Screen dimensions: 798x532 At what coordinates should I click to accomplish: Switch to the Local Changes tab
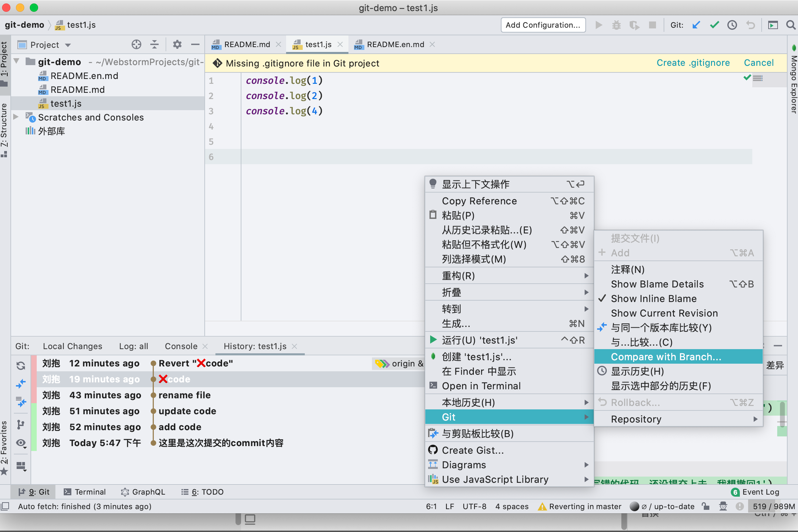pyautogui.click(x=72, y=346)
